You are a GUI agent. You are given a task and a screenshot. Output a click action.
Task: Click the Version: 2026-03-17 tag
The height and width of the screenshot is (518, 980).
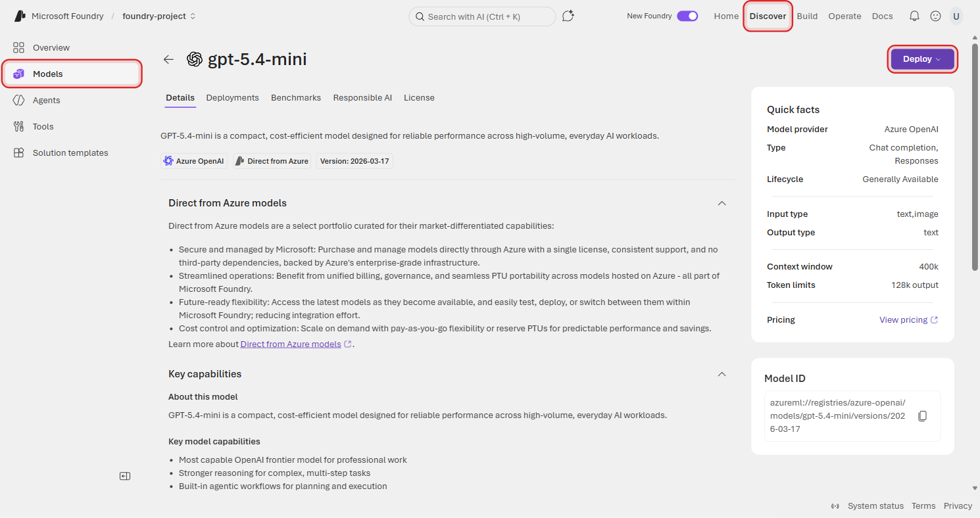(x=355, y=161)
